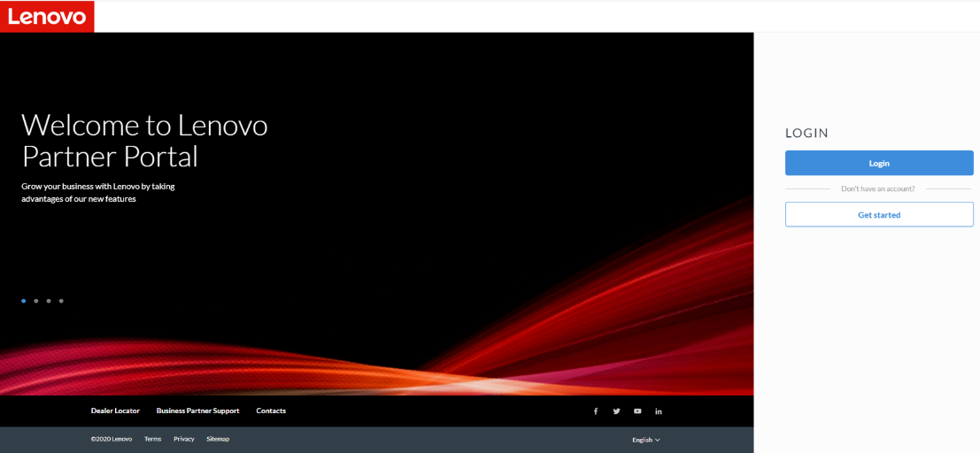
Task: Open Lenovo's Facebook page
Action: (595, 411)
